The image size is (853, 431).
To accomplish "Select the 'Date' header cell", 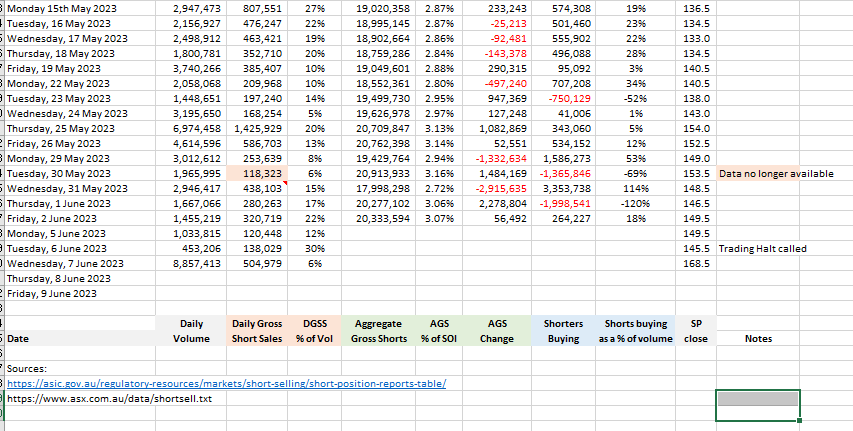I will click(18, 339).
